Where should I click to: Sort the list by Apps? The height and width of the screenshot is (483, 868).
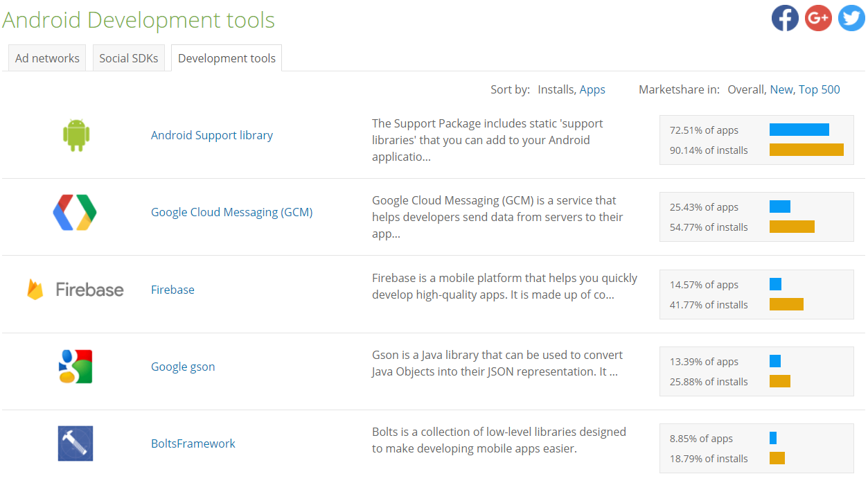point(592,89)
